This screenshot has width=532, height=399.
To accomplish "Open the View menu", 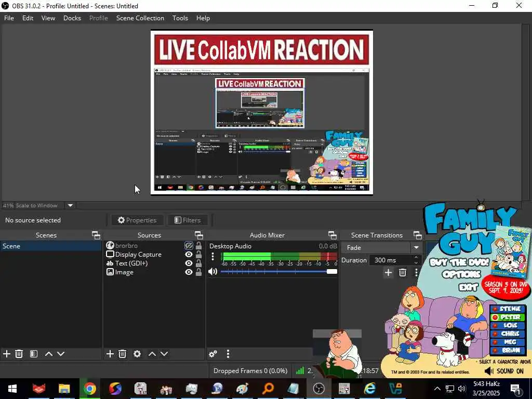I will 48,18.
